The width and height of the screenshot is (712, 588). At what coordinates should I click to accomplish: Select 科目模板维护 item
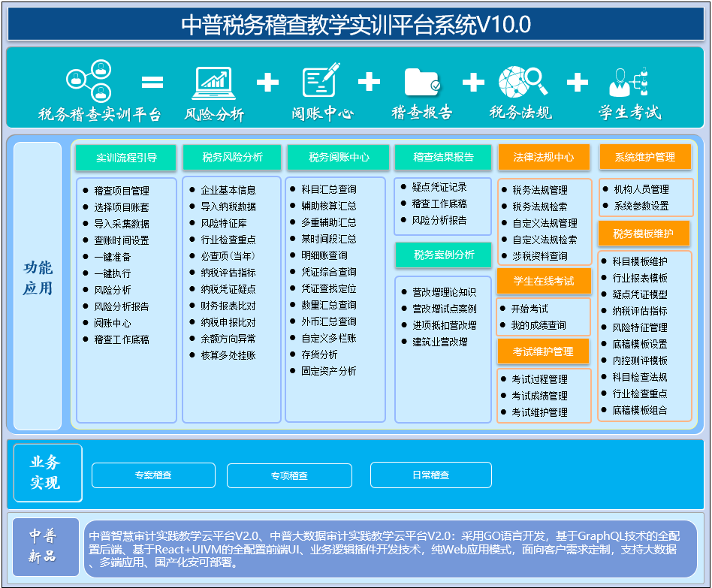pos(640,261)
